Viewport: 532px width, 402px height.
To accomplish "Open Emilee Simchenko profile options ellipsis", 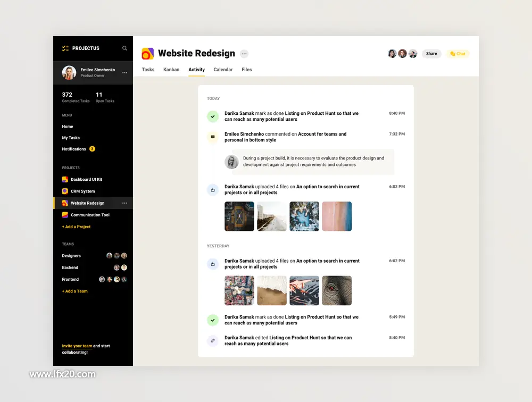I will click(124, 73).
